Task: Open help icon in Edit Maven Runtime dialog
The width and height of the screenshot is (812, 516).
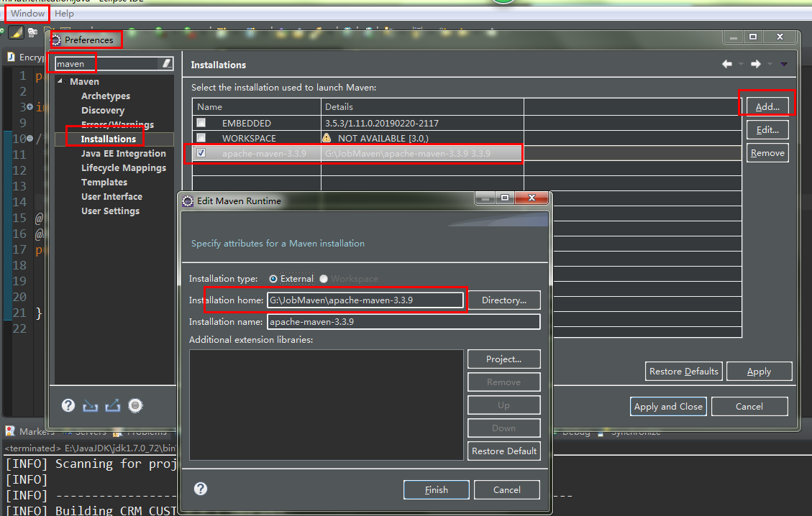Action: (201, 489)
